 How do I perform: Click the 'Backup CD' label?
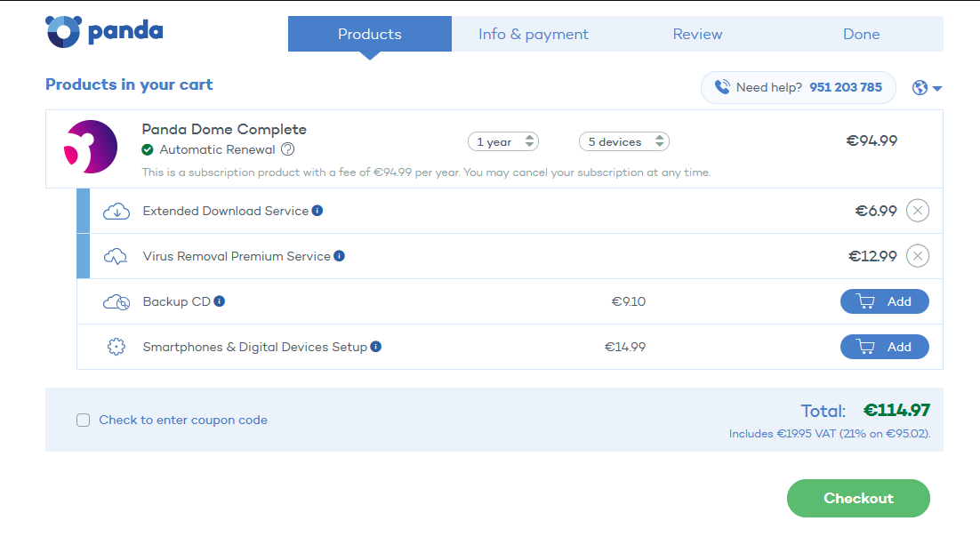pos(176,301)
